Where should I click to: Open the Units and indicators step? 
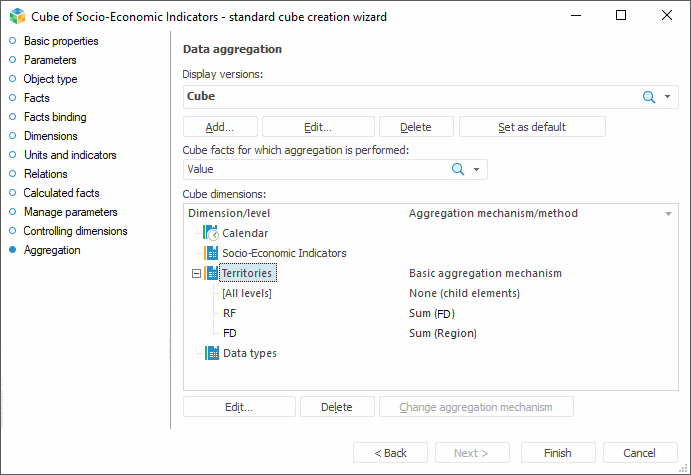(70, 155)
